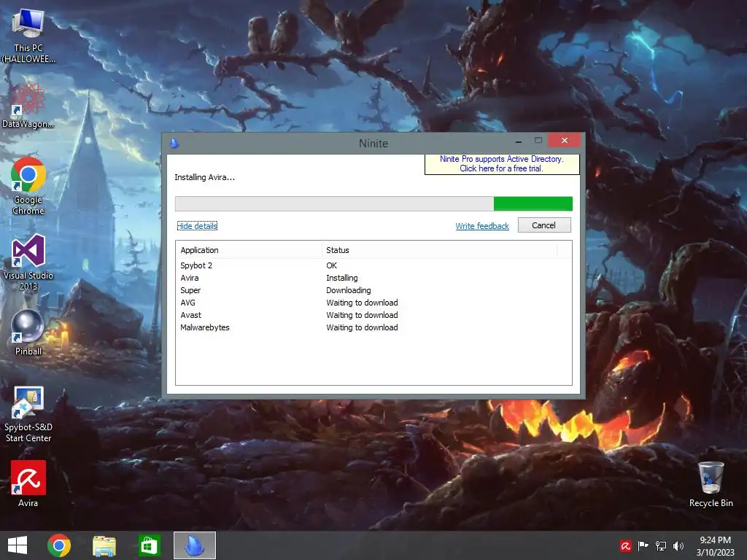The width and height of the screenshot is (747, 560).
Task: Open Visual Studio 2013 desktop shortcut
Action: (x=28, y=262)
